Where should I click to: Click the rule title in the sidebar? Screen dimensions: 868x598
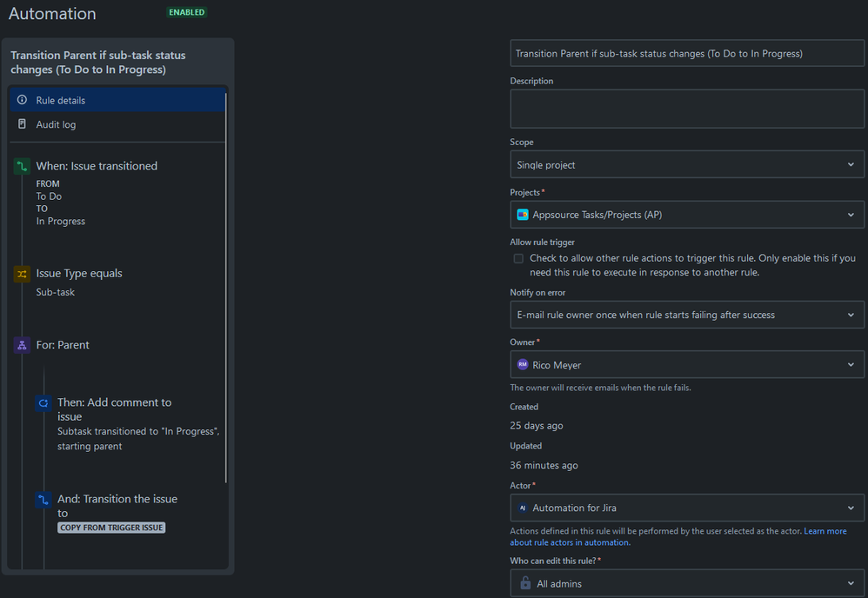[98, 62]
